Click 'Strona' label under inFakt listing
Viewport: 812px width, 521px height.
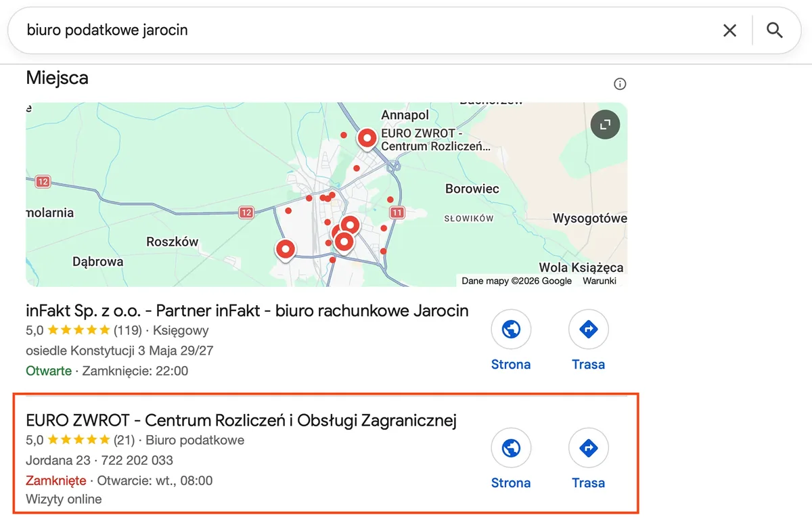tap(511, 364)
